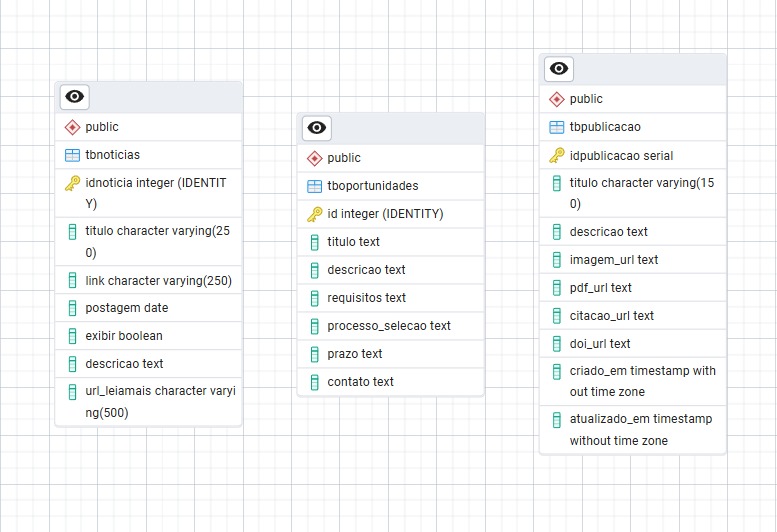Viewport: 777px width, 532px height.
Task: Select the requisitos text column
Action: [x=366, y=298]
